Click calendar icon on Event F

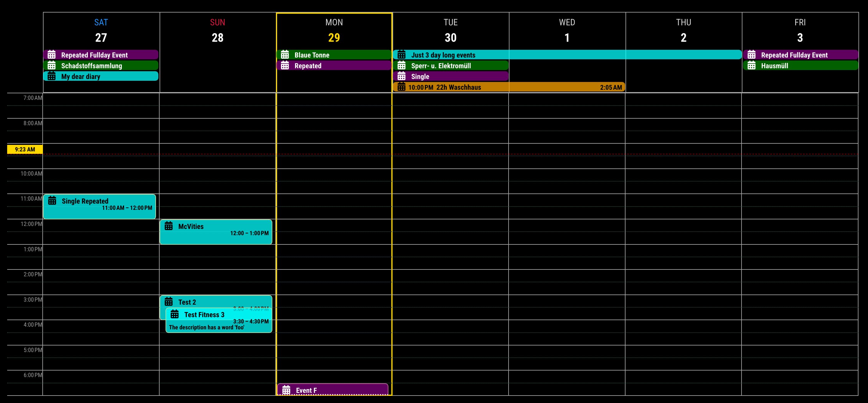point(286,390)
